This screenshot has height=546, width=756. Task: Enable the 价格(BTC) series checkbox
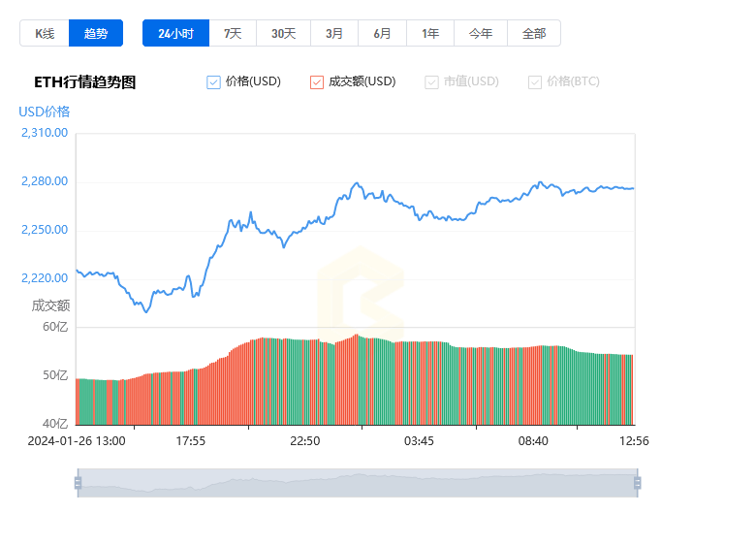coord(535,82)
